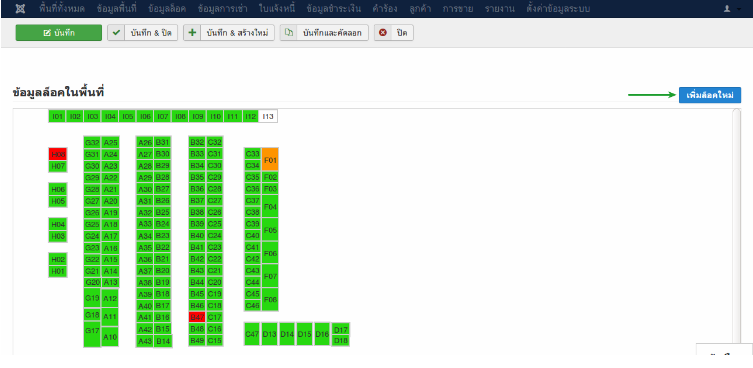Open the ตั้งค่าข้อมูลระบบ menu
This screenshot has width=753, height=368.
pyautogui.click(x=558, y=9)
